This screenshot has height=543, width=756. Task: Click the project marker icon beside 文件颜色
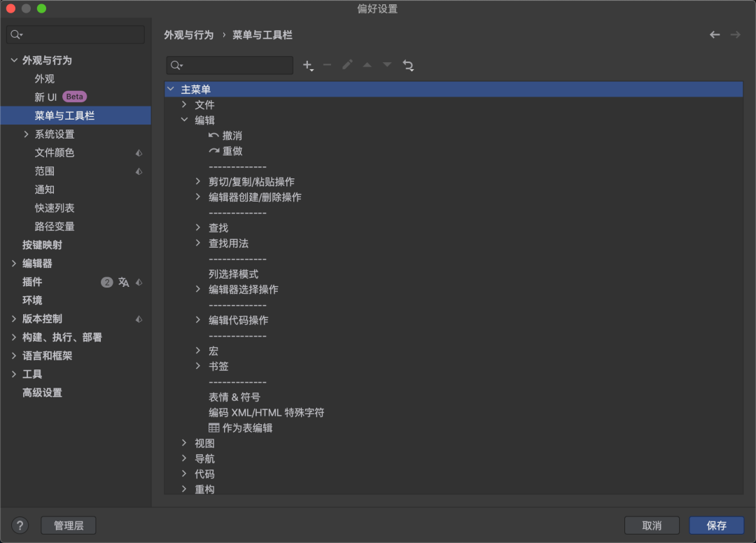coord(139,153)
